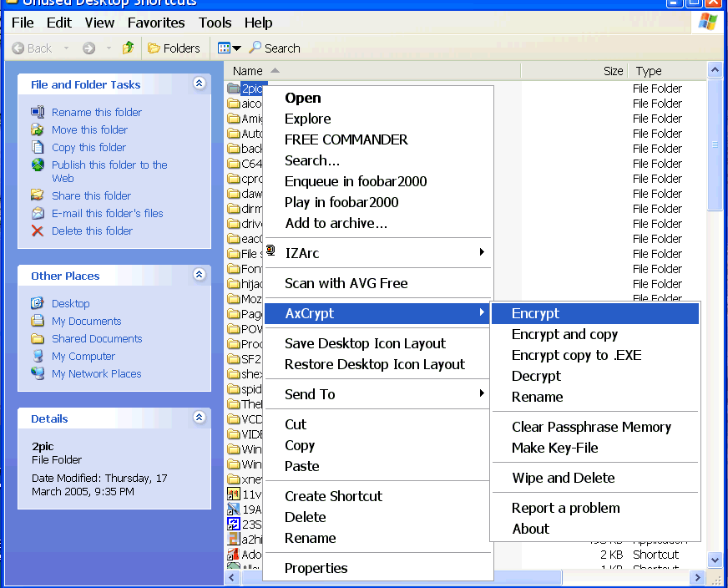Click the E-mail folder's files envelope icon
This screenshot has height=588, width=728.
(x=38, y=213)
